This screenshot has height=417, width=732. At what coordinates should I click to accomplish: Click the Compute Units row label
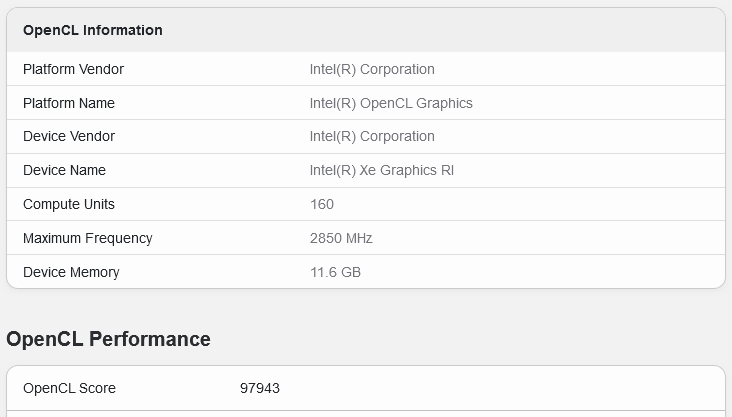coord(69,204)
